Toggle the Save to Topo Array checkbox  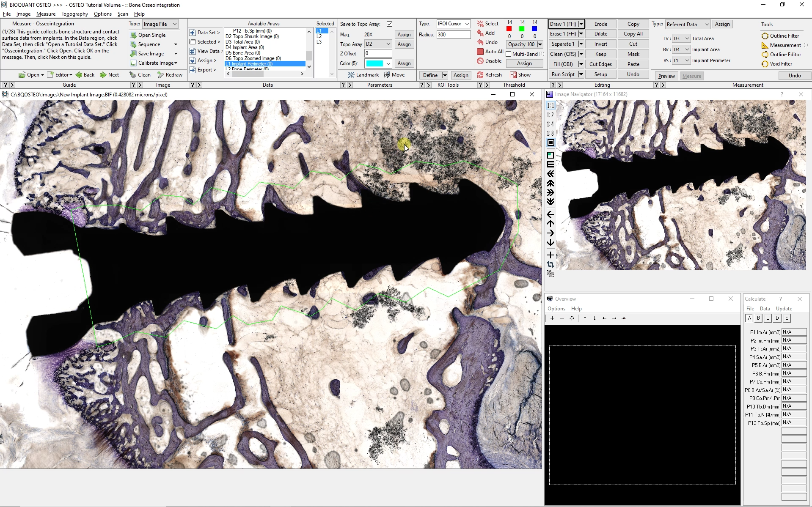pos(389,24)
